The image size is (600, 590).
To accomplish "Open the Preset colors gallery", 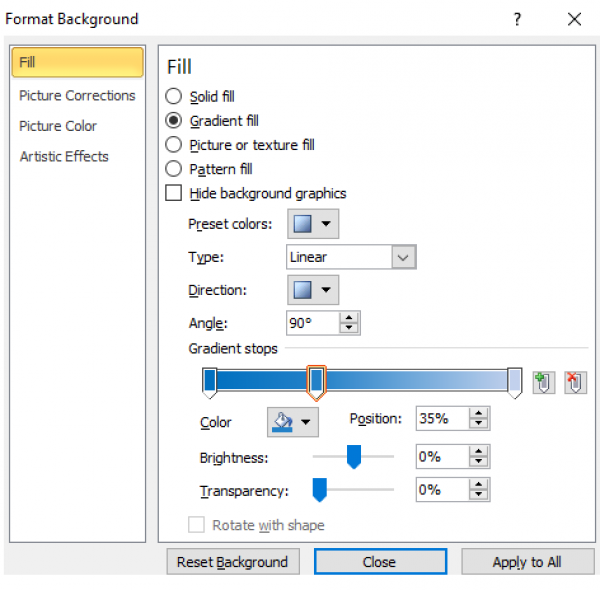I will pos(313,224).
